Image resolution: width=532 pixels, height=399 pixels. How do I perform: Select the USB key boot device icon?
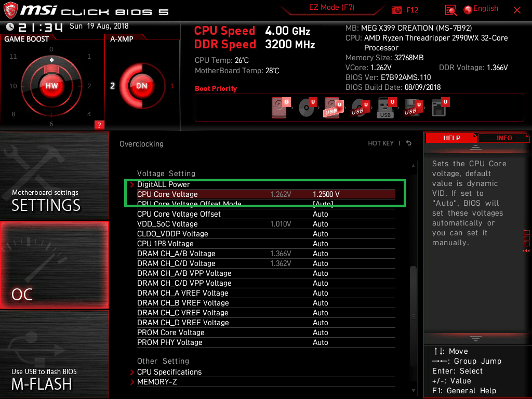coord(387,108)
